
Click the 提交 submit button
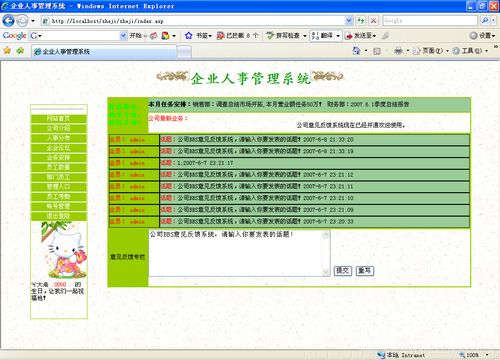[x=343, y=271]
